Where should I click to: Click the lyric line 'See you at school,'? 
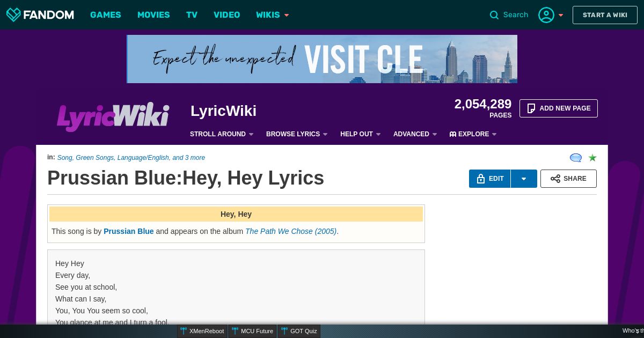[x=86, y=287]
